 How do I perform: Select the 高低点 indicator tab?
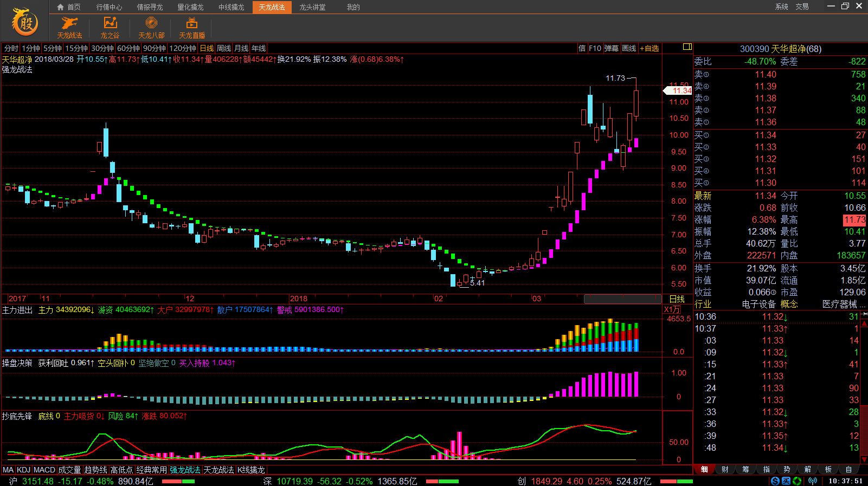click(122, 470)
